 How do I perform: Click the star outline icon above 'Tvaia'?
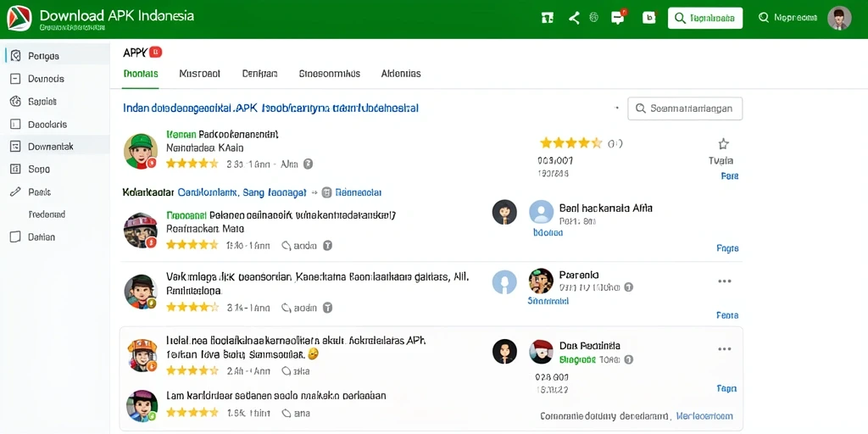(x=723, y=144)
